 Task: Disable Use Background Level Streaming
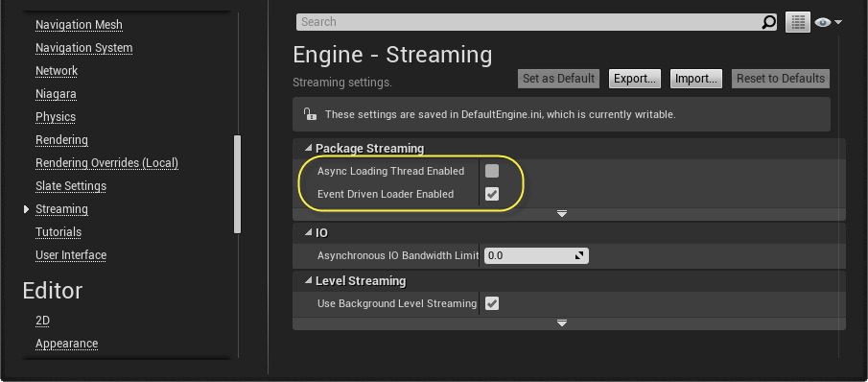(492, 303)
